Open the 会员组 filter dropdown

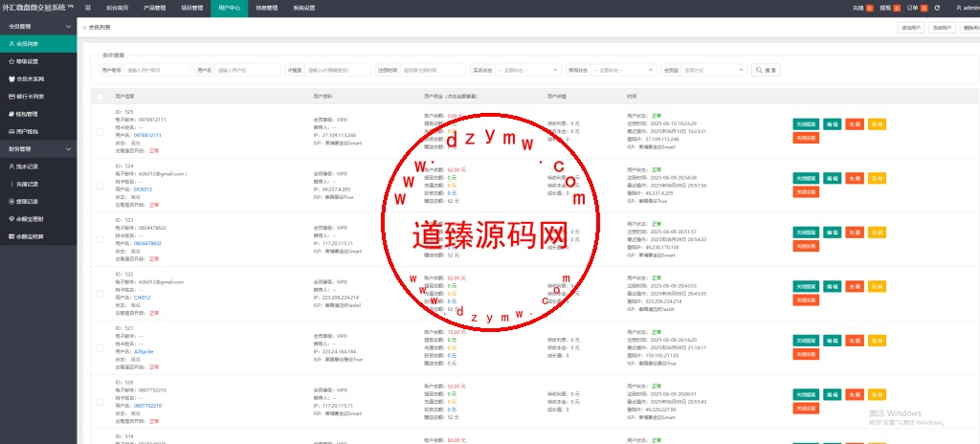(714, 70)
